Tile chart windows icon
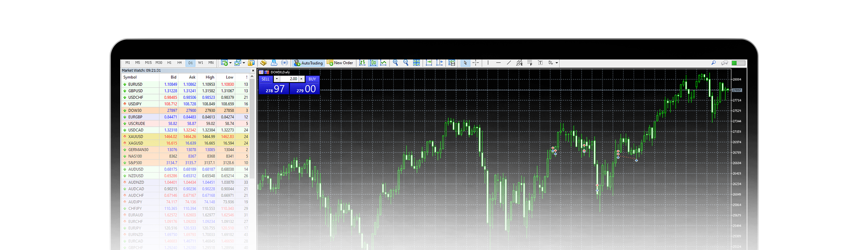 coord(417,63)
